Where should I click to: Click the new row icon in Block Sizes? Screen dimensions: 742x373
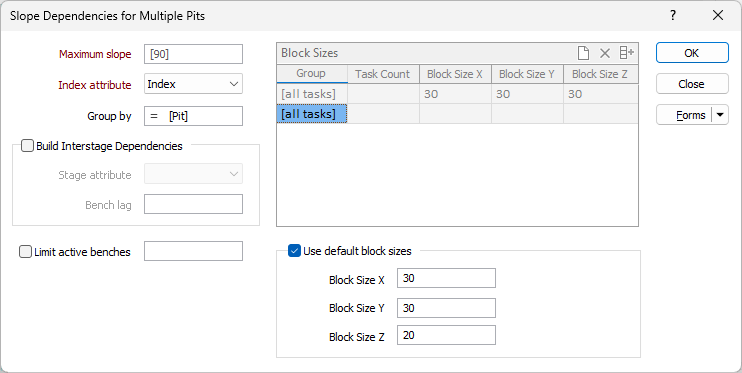pyautogui.click(x=583, y=53)
